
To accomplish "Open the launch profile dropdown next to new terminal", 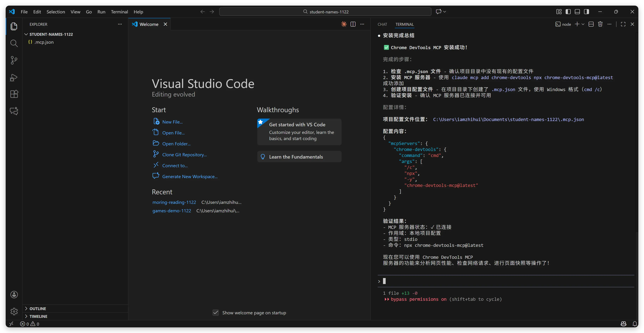I will click(x=583, y=24).
